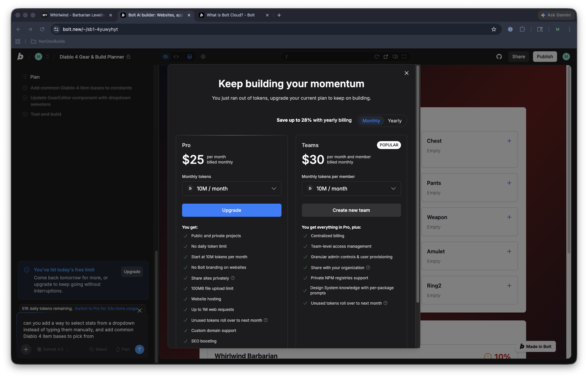Open the GitHub integration icon
The height and width of the screenshot is (378, 588).
pos(499,56)
